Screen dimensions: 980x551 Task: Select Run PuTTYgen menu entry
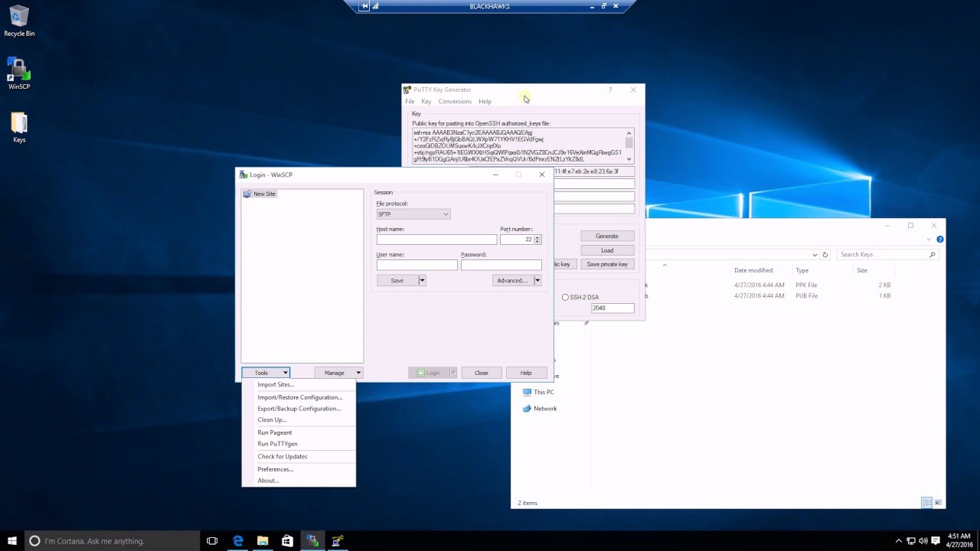299,444
